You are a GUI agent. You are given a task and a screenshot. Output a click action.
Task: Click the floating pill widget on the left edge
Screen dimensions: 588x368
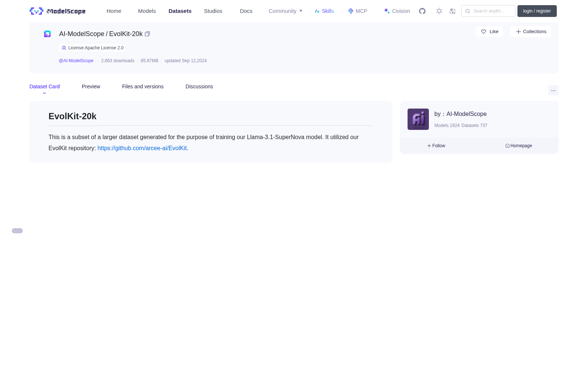click(17, 231)
